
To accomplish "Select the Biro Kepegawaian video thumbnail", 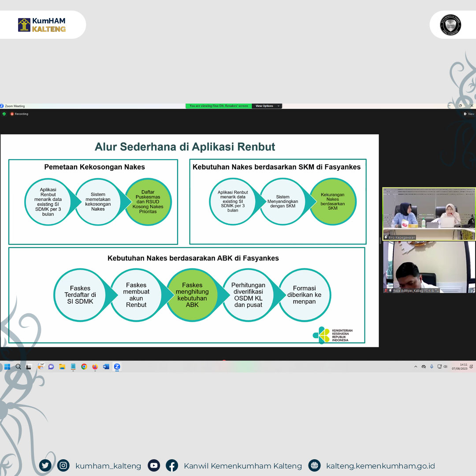I will click(429, 214).
